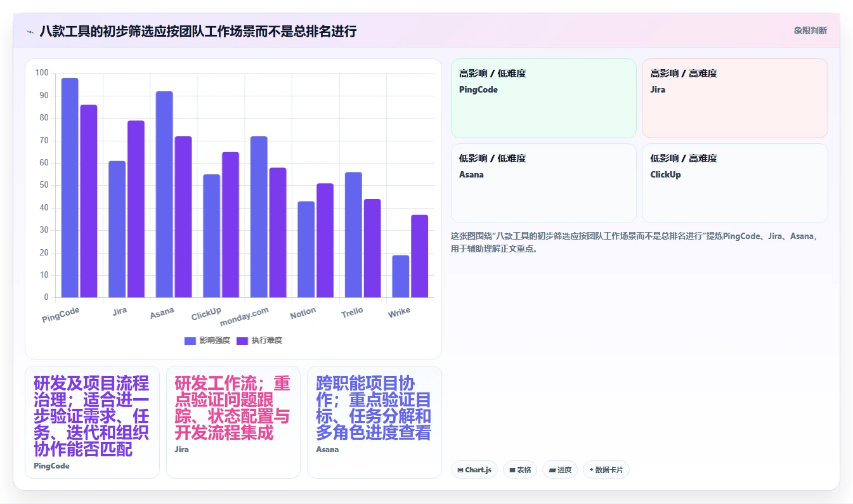The width and height of the screenshot is (853, 504).
Task: Click Trello's 影响强度 bar
Action: pos(353,235)
